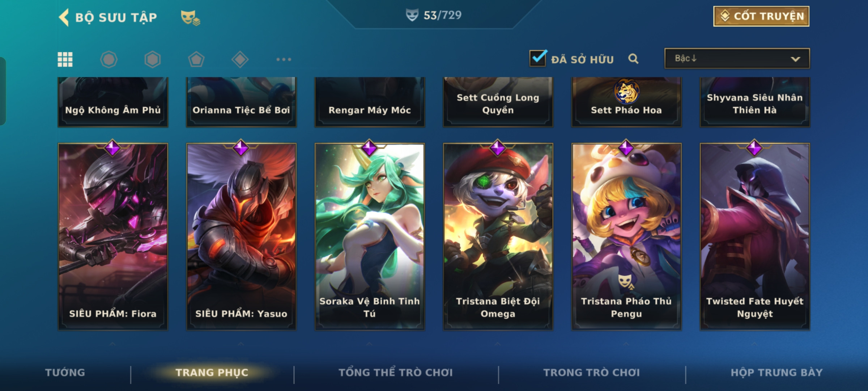The image size is (868, 391).
Task: Open the Soraka Vệ Binh Tinh Tú skin
Action: pyautogui.click(x=370, y=236)
